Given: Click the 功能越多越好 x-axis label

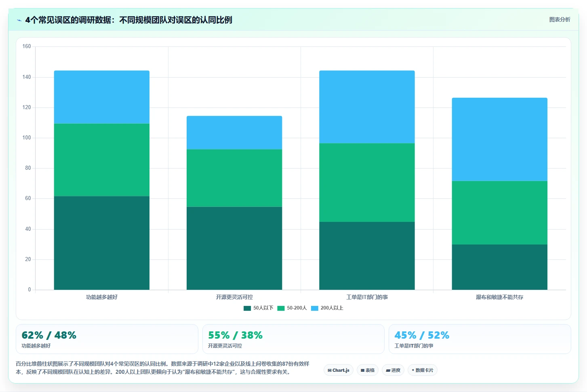Looking at the screenshot, I should click(x=102, y=297).
